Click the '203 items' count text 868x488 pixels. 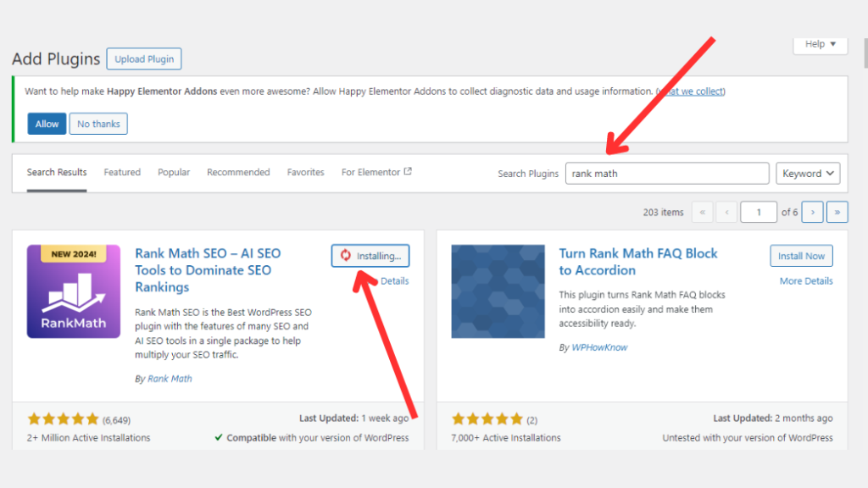(x=663, y=212)
